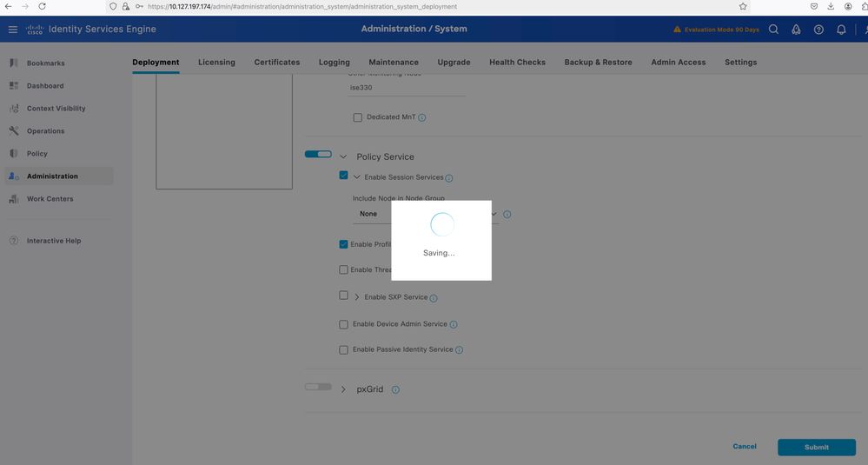Open the Include Node in Node Group dropdown

(x=425, y=214)
